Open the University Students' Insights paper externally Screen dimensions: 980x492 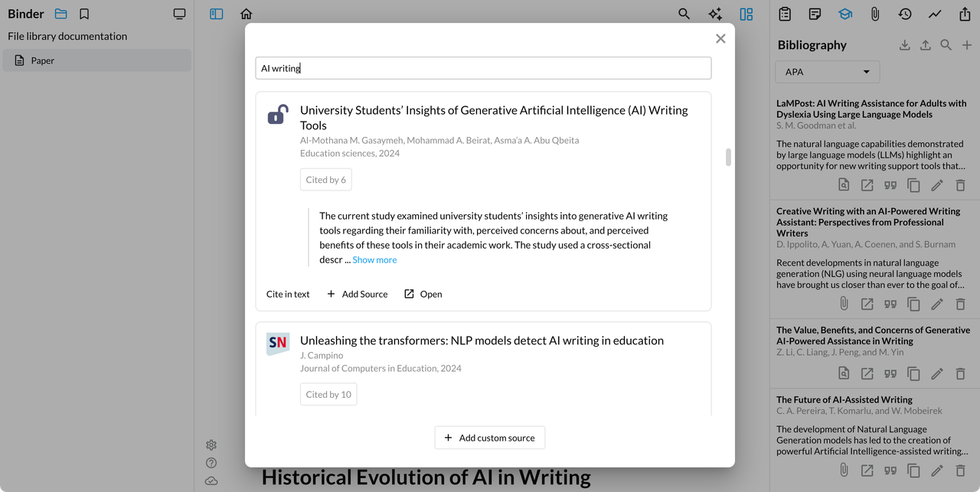pos(423,294)
